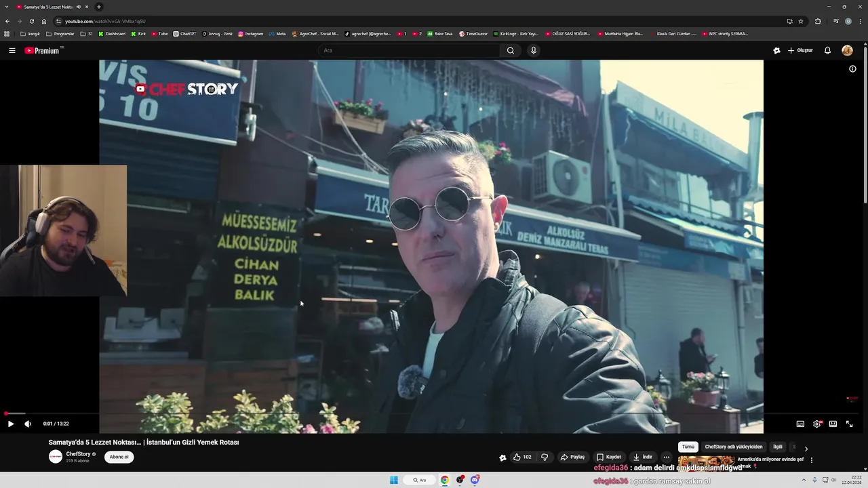Open the TimeGuessr bookmark

pos(473,33)
